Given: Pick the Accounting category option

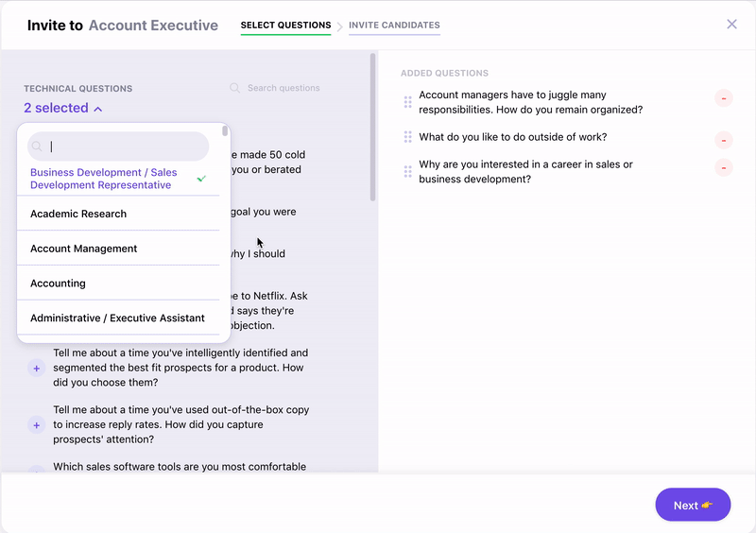Looking at the screenshot, I should pyautogui.click(x=58, y=284).
